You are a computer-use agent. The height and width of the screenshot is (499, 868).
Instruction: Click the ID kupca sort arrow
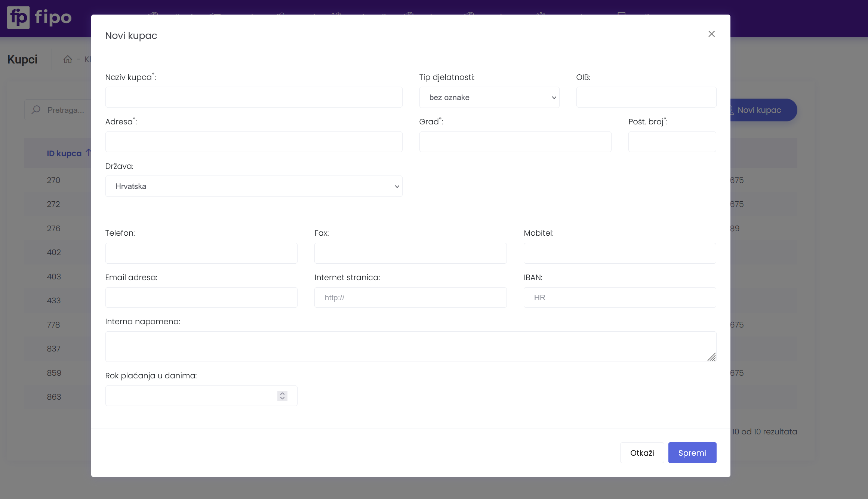point(88,152)
